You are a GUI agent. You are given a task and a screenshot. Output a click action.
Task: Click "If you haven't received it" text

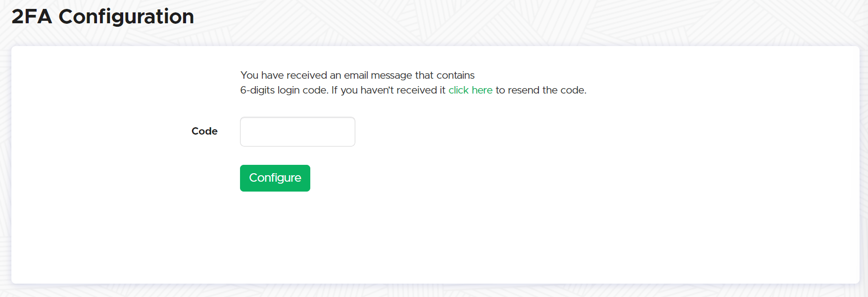[388, 90]
